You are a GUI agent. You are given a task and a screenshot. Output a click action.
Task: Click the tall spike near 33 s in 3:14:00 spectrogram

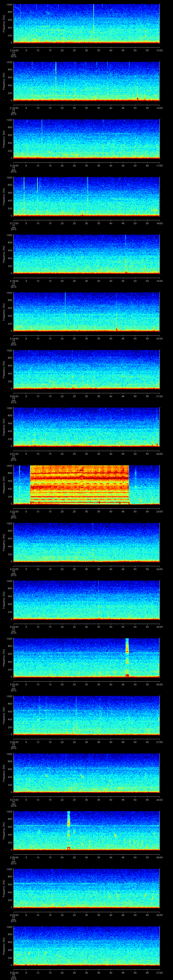(x=94, y=23)
